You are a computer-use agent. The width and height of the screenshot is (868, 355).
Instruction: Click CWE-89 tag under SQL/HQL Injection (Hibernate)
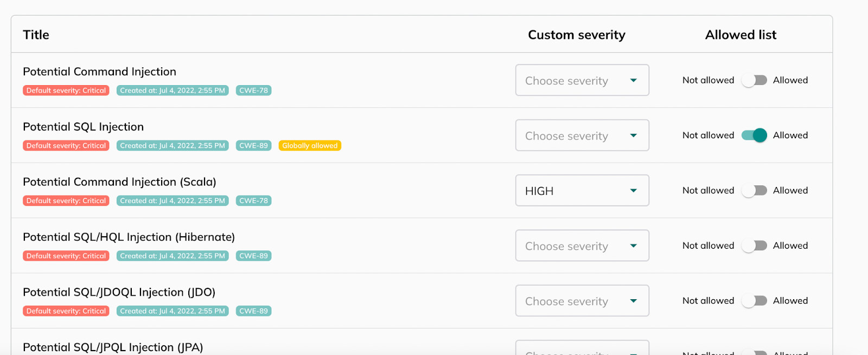tap(253, 256)
